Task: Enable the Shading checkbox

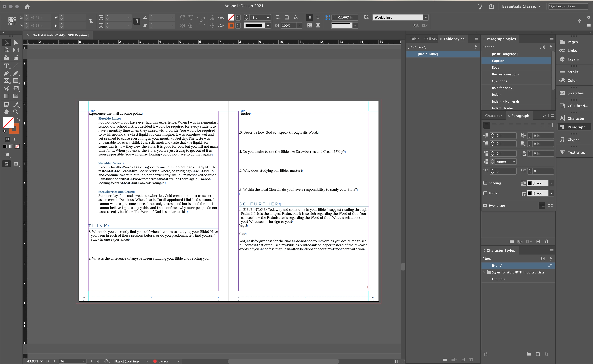Action: (x=485, y=183)
